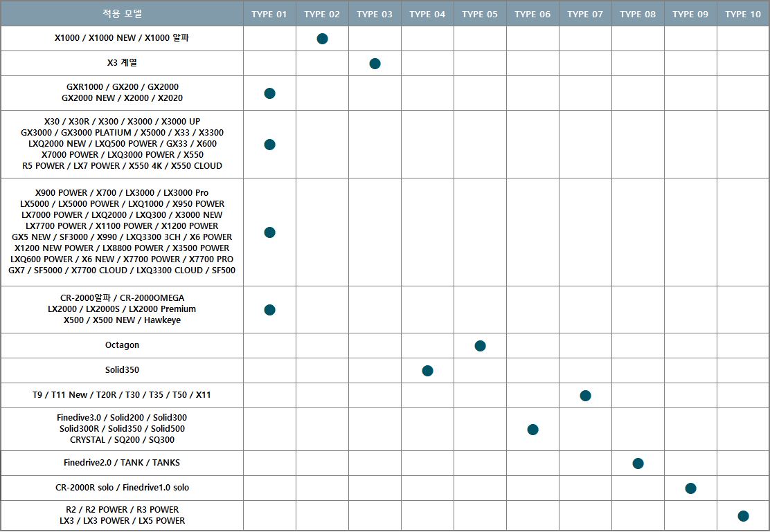Select the Octagon model cell

[x=123, y=345]
